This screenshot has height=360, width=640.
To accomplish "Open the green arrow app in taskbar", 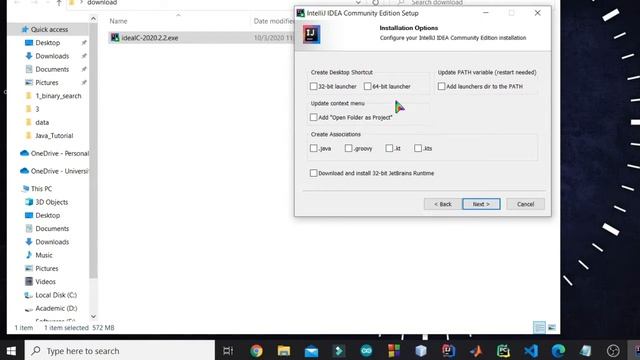I will pyautogui.click(x=339, y=351).
